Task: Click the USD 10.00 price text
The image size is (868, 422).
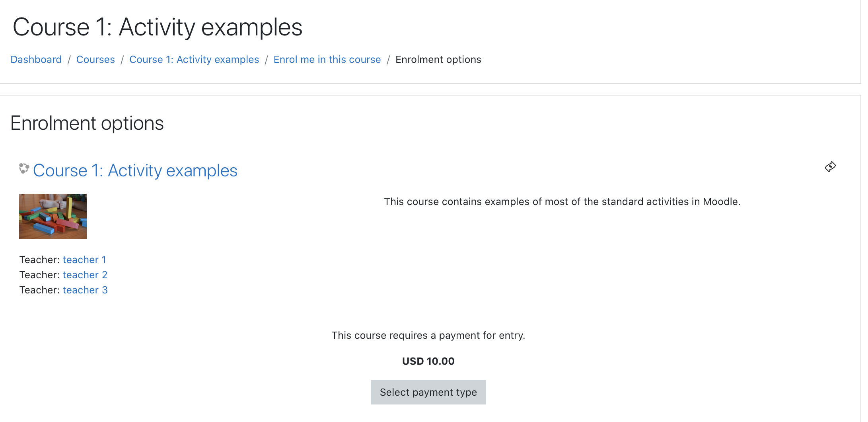Action: [x=428, y=361]
